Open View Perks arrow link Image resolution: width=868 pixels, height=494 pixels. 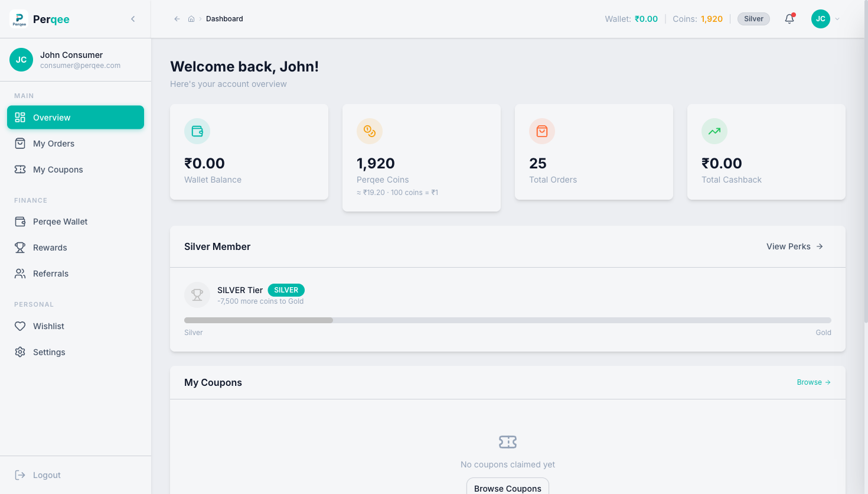tap(795, 246)
